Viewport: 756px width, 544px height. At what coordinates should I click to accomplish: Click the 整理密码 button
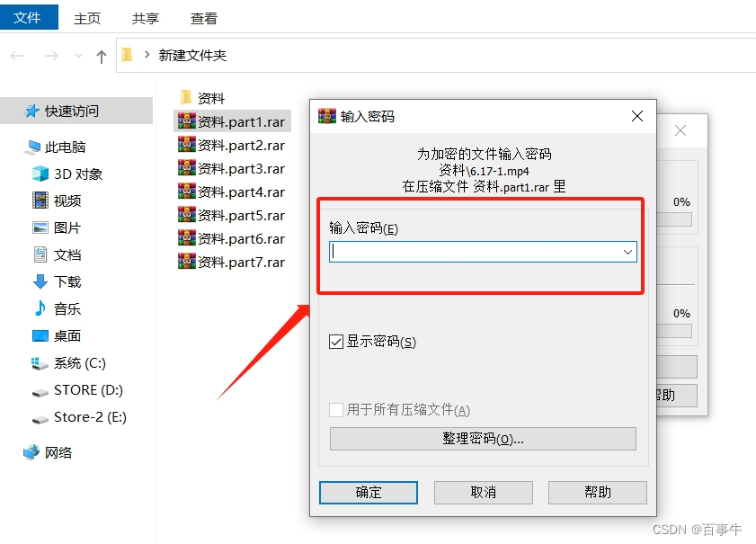coord(483,439)
